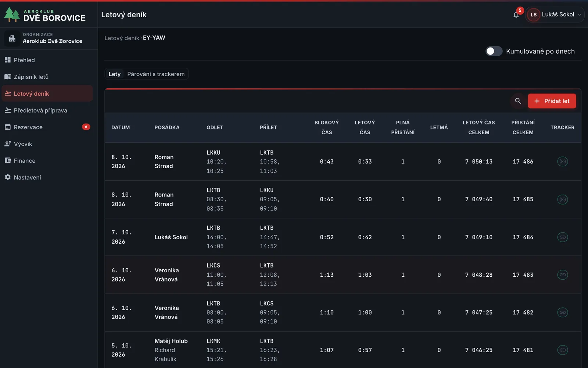Click the PŘISTÁNÍ CELKEM column header

pos(523,127)
